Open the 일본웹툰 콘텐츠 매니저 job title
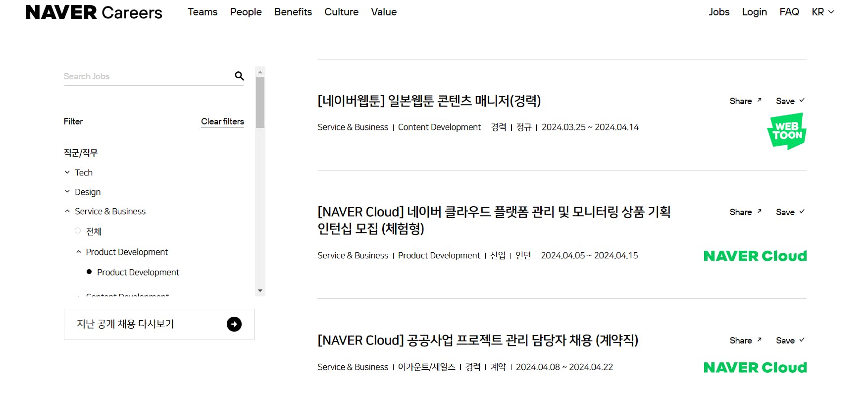 tap(429, 101)
